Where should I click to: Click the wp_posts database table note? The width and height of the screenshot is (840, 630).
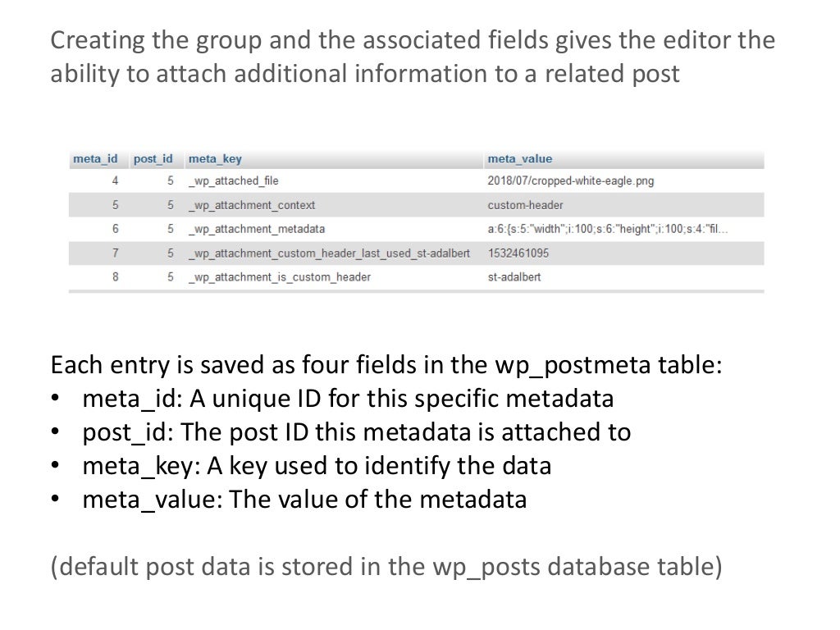386,567
